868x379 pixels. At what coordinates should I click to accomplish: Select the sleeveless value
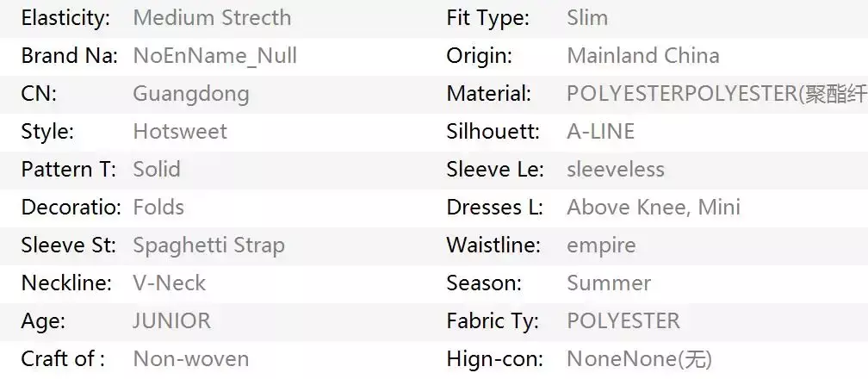[x=615, y=169]
